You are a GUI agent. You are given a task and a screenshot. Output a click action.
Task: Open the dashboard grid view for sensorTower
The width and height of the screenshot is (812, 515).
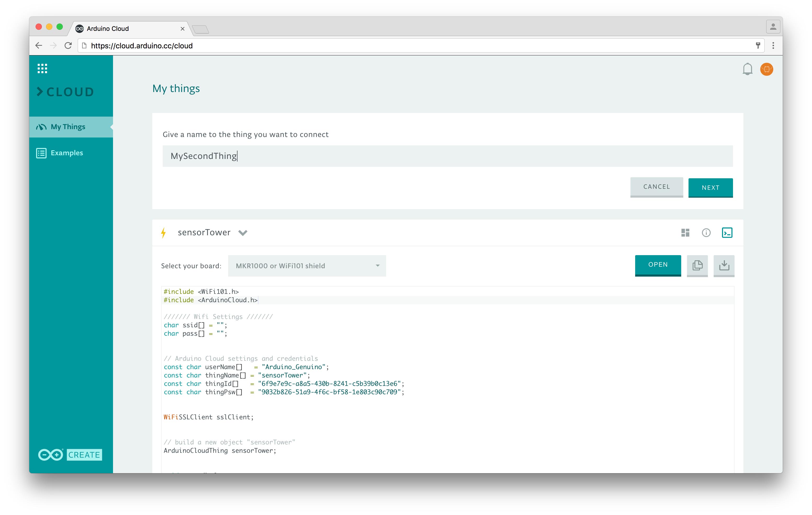point(685,233)
